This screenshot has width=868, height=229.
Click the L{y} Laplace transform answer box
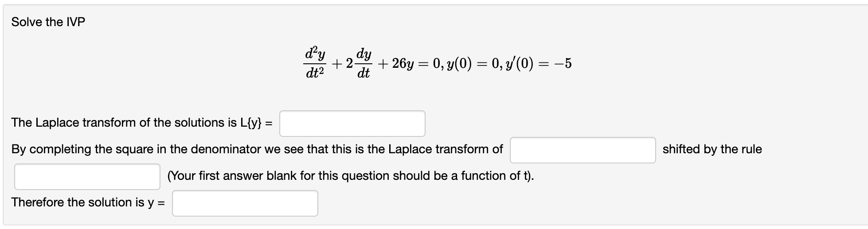(x=352, y=124)
